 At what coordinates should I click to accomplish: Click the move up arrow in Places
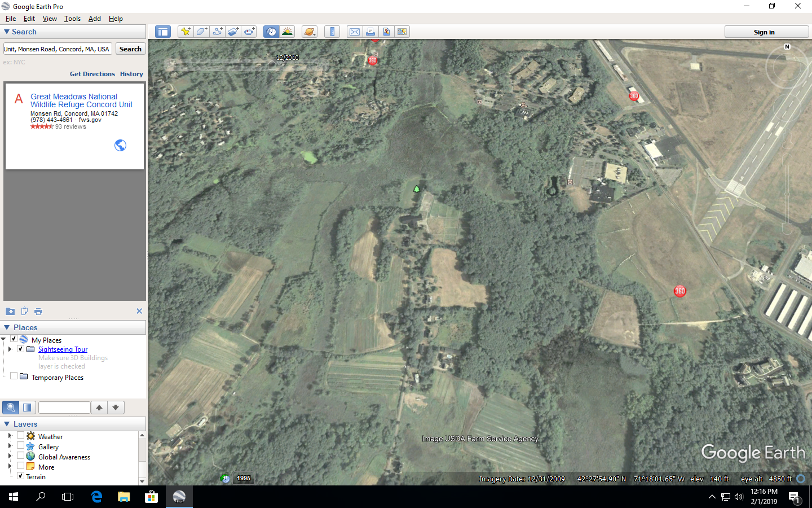pyautogui.click(x=99, y=408)
